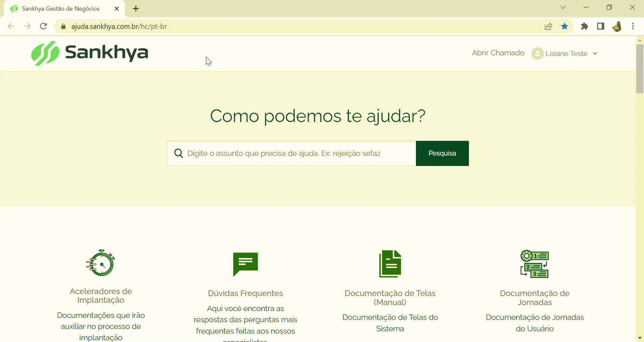Image resolution: width=644 pixels, height=342 pixels.
Task: Open the Dúvidas Frequentes title link
Action: click(246, 293)
